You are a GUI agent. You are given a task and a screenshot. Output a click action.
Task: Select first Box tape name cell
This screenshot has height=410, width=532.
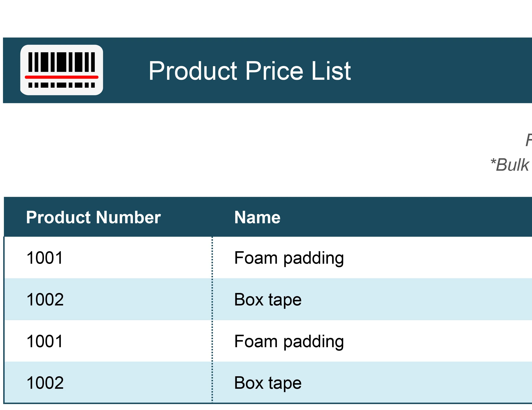click(372, 299)
